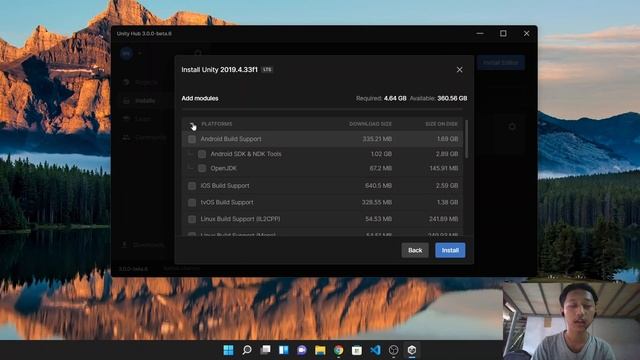
Task: Click the '335.21 MB' download size
Action: pyautogui.click(x=377, y=139)
